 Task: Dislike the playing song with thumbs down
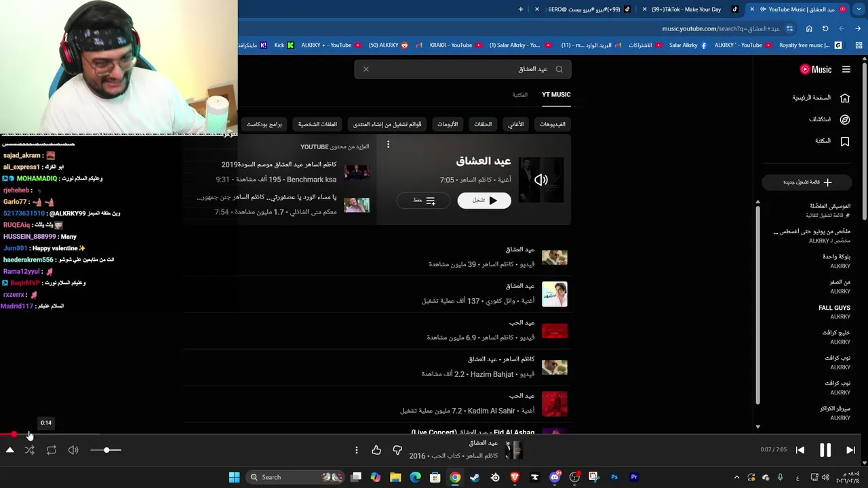397,450
